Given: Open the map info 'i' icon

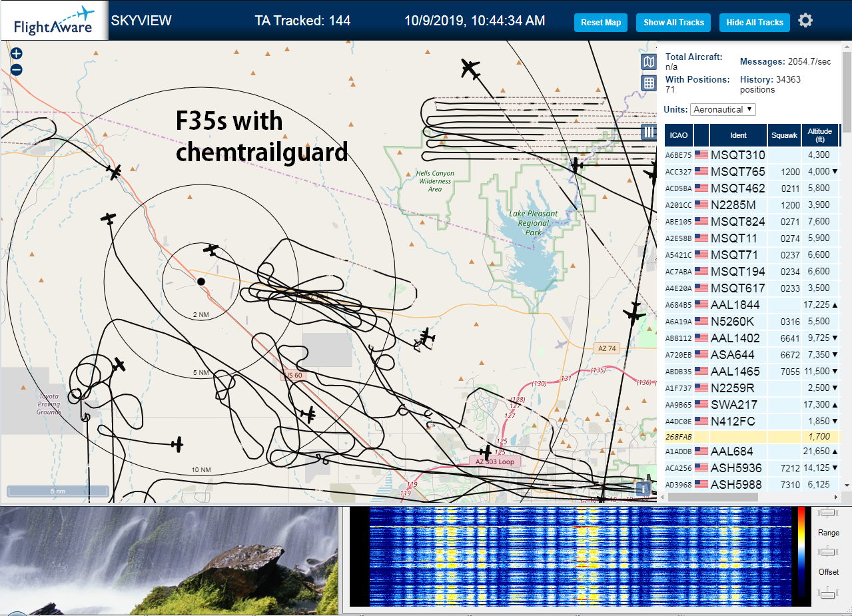Looking at the screenshot, I should tap(643, 489).
